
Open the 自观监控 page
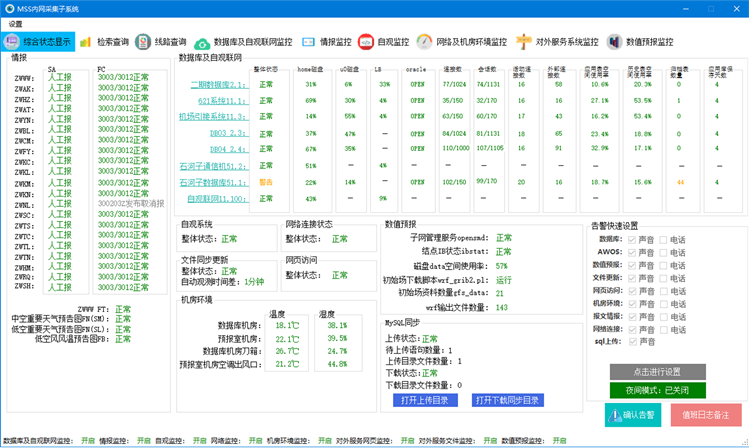point(384,43)
